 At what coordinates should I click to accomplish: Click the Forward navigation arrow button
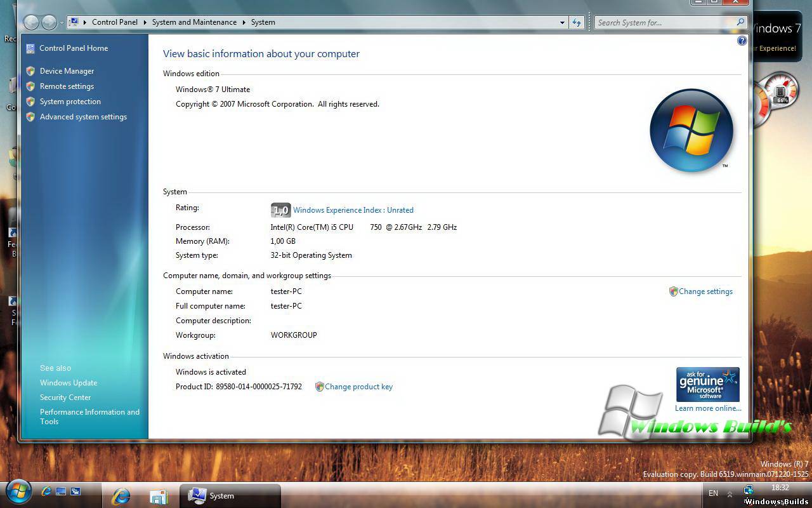49,22
